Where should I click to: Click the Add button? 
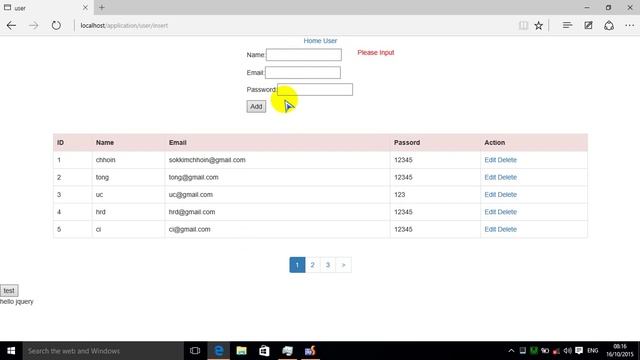pyautogui.click(x=256, y=107)
